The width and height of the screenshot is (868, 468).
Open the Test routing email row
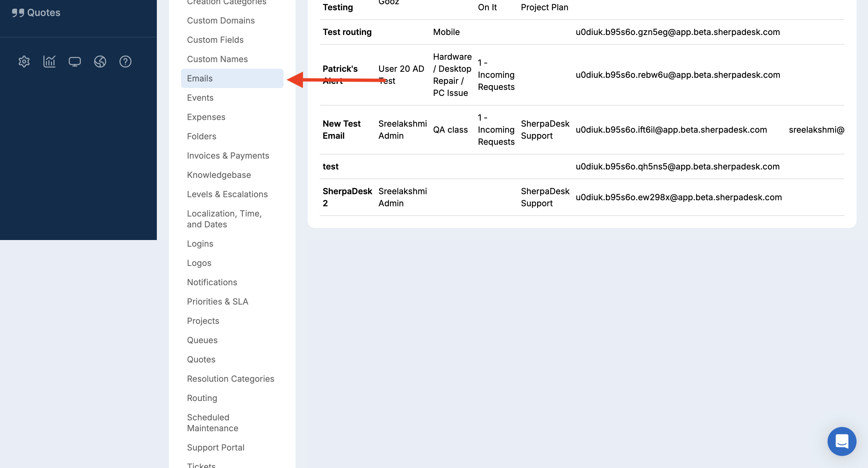(x=347, y=32)
